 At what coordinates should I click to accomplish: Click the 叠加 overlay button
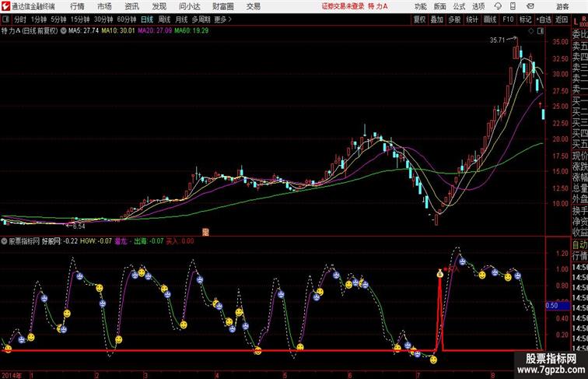437,19
